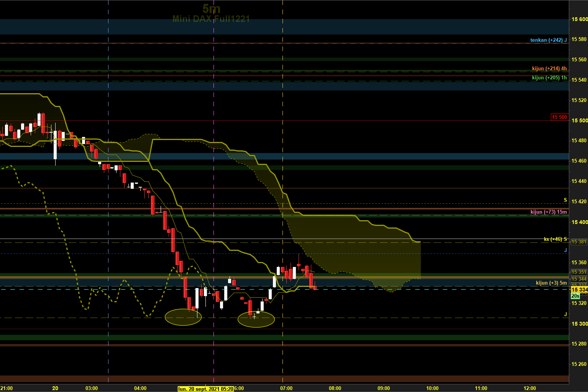
Task: Click the 15 460 price axis value
Action: [579, 161]
